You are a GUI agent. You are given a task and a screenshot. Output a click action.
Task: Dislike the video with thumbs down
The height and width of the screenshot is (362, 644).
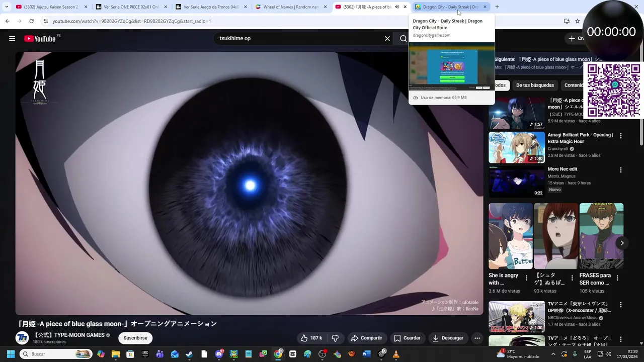tap(335, 338)
